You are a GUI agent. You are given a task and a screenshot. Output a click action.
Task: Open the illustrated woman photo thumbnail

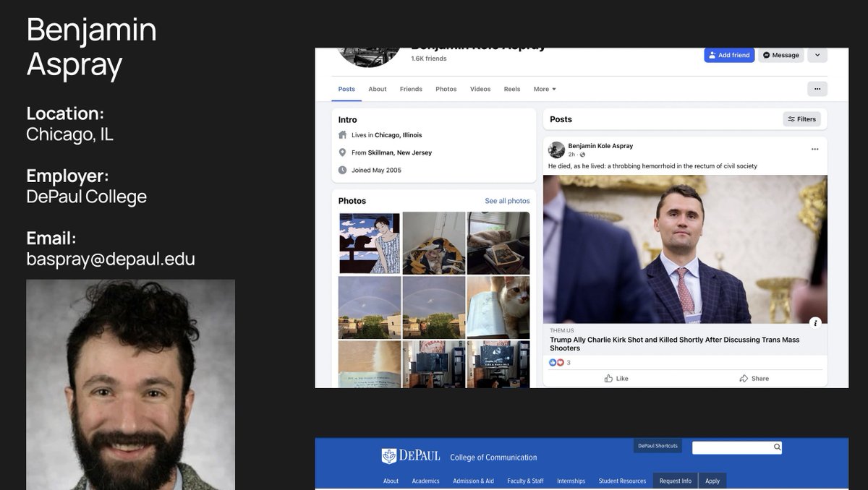point(369,243)
